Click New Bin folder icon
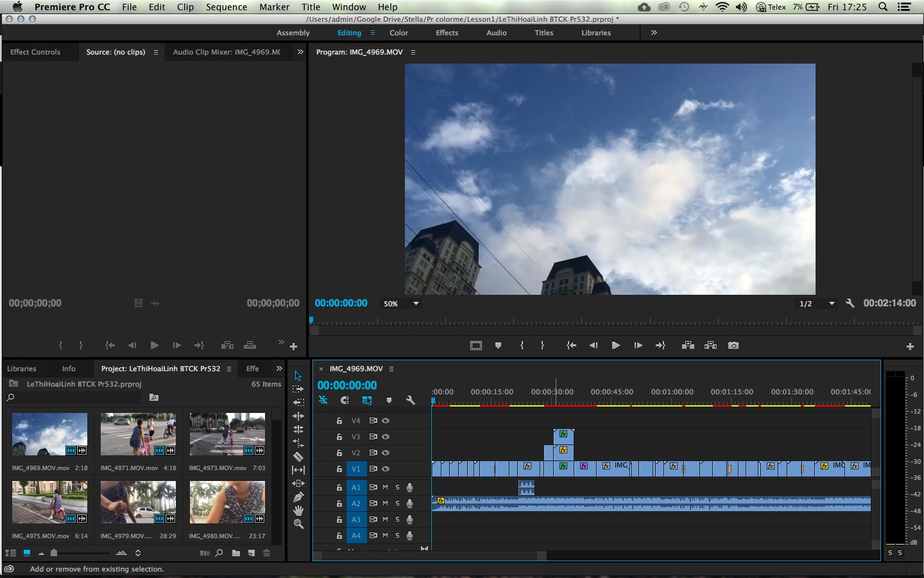Screen dimensions: 924x578 (236, 553)
